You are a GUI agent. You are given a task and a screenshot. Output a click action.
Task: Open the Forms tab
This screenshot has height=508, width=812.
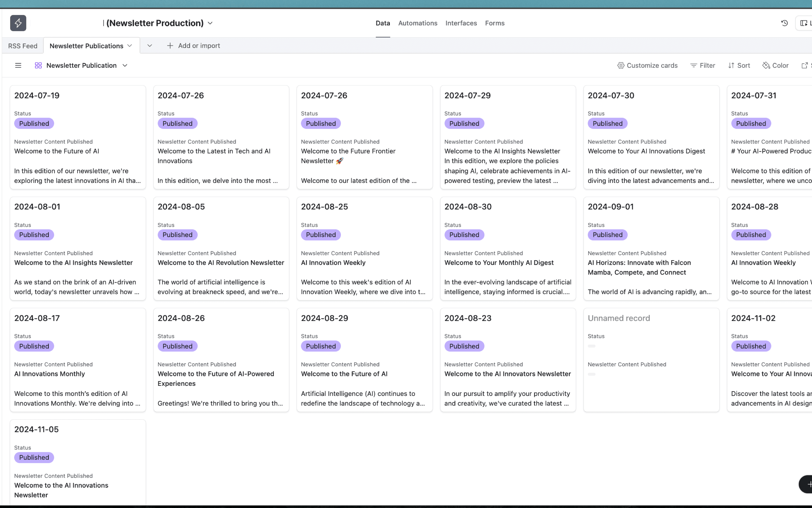point(495,23)
